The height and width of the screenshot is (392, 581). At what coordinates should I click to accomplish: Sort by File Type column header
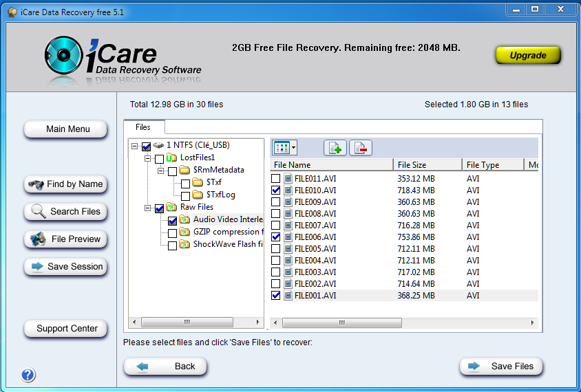pyautogui.click(x=493, y=165)
